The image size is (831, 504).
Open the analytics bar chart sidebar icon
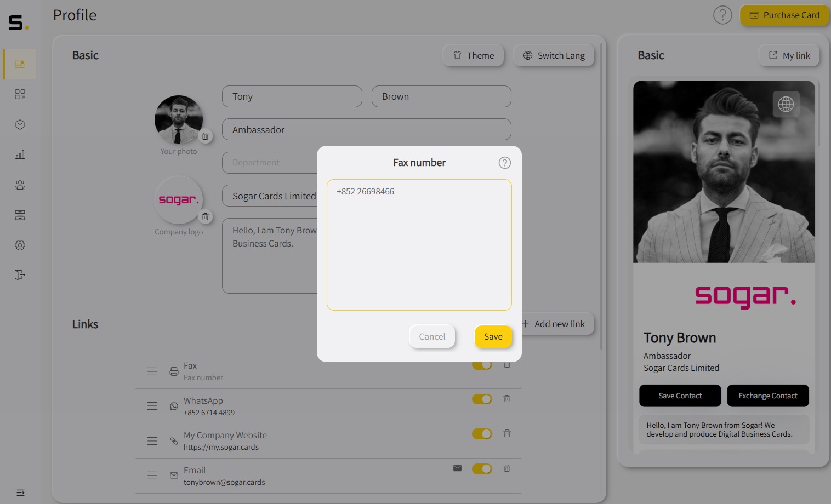20,154
